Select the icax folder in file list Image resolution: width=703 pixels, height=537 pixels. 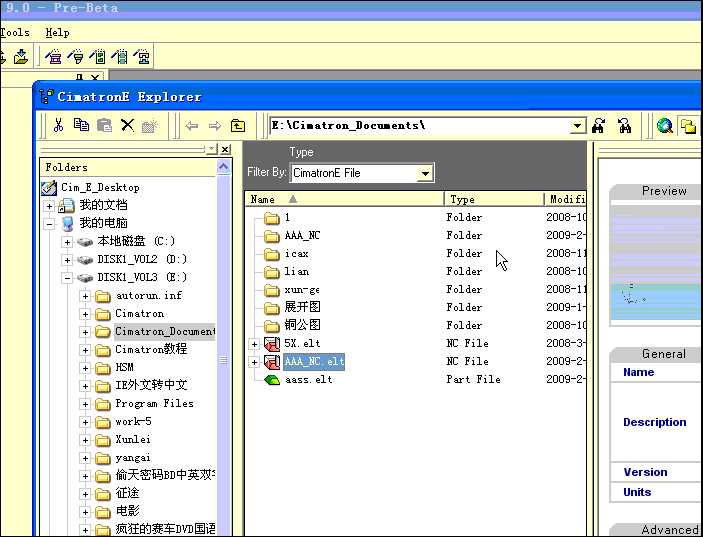(296, 254)
